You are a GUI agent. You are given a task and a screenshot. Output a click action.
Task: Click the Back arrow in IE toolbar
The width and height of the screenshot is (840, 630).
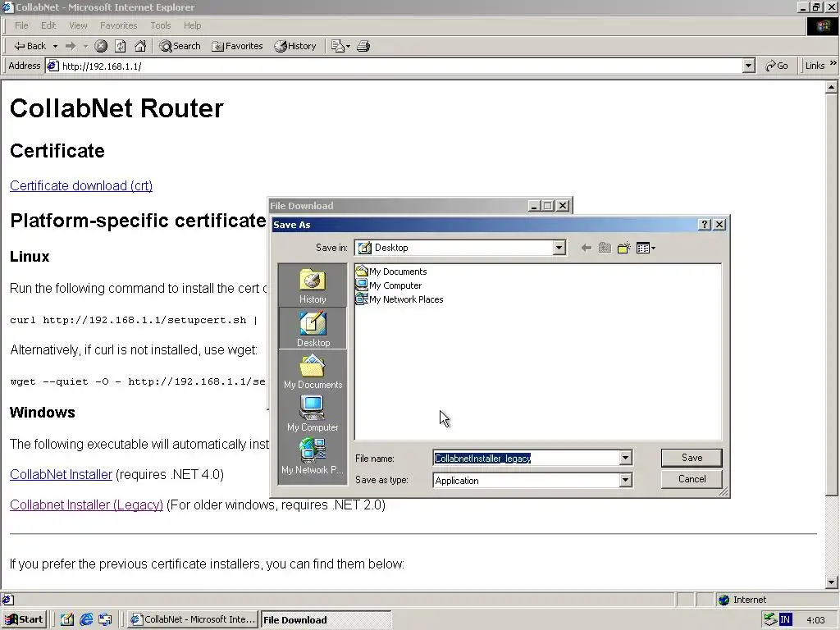coord(30,46)
